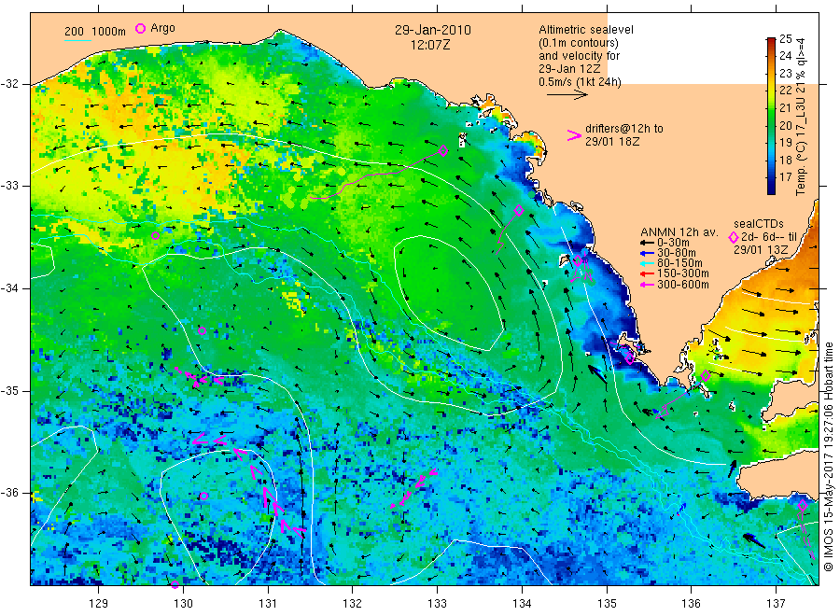Select the seal CTD diamond near 134E, 33.2S
This screenshot has height=616, width=840.
[519, 211]
